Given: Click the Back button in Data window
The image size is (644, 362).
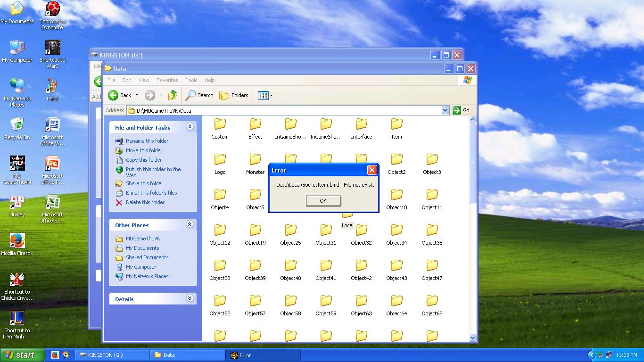Looking at the screenshot, I should [120, 95].
